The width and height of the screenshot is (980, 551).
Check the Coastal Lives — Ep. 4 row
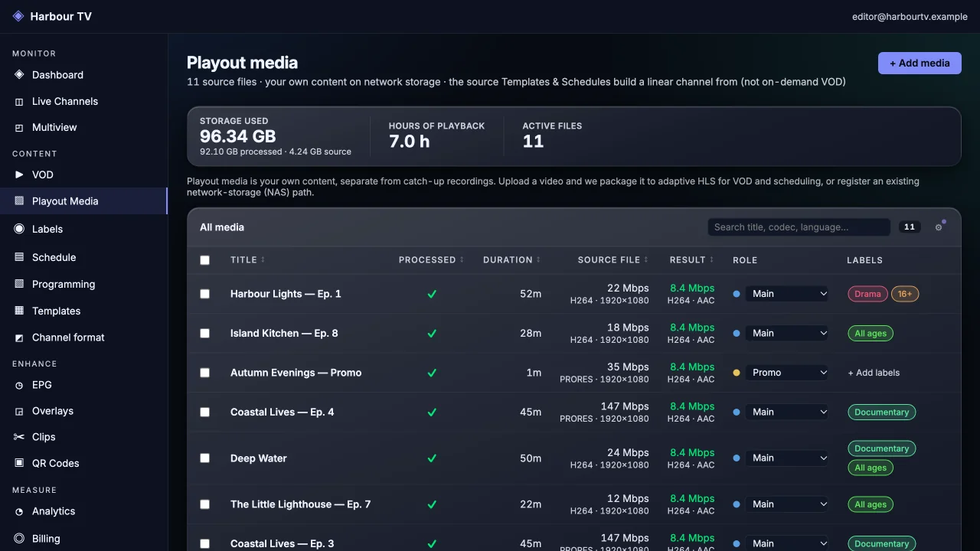pyautogui.click(x=204, y=412)
